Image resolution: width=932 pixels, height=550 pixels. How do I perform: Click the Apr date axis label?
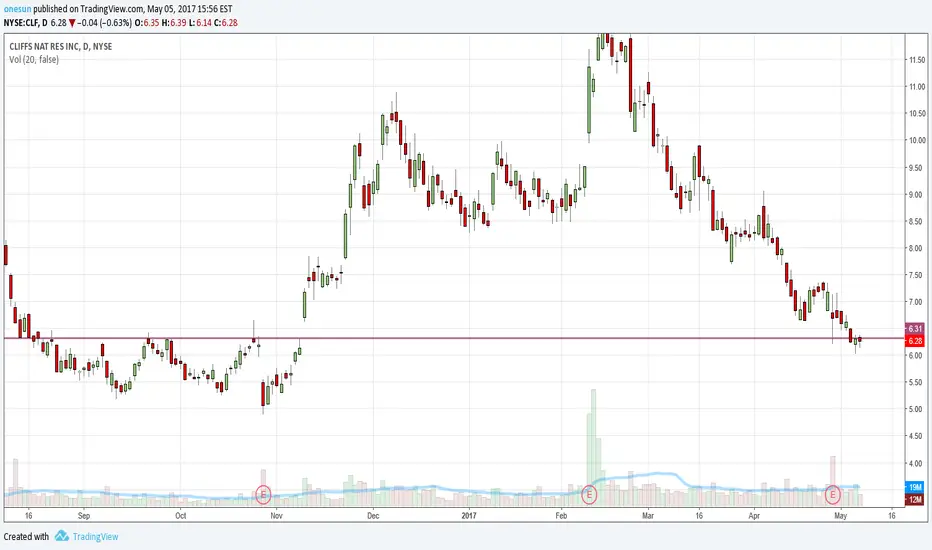click(754, 516)
